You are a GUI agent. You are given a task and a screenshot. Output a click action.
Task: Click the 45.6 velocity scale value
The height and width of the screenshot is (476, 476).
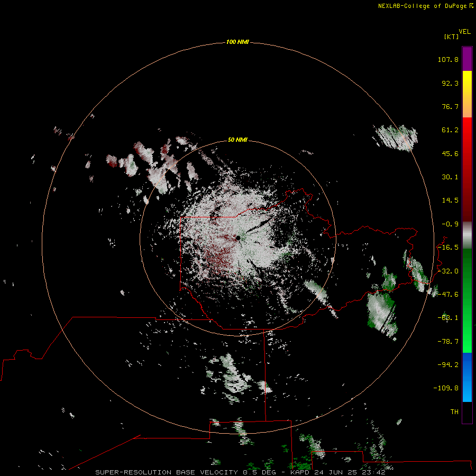[450, 153]
